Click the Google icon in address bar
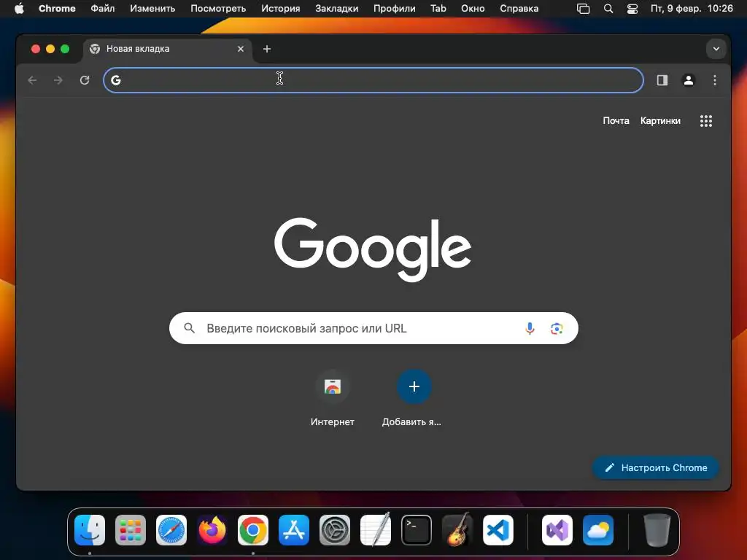This screenshot has width=747, height=560. click(116, 80)
